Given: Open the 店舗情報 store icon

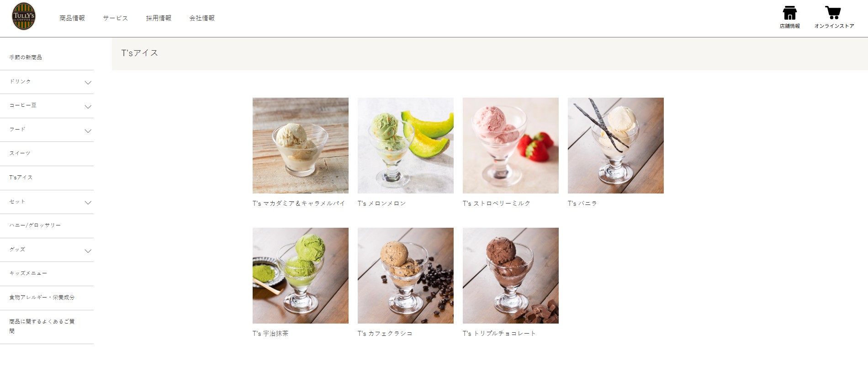Looking at the screenshot, I should click(x=789, y=13).
